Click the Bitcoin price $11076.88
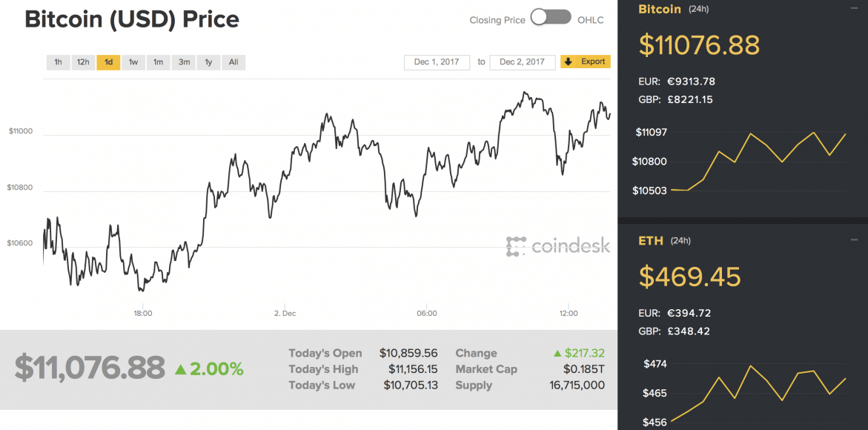This screenshot has width=868, height=430. pyautogui.click(x=699, y=46)
